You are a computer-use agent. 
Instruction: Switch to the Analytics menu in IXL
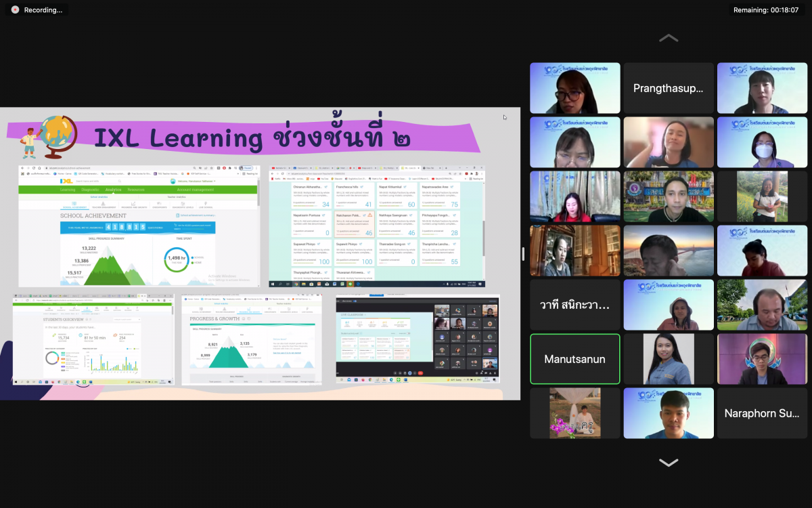113,190
